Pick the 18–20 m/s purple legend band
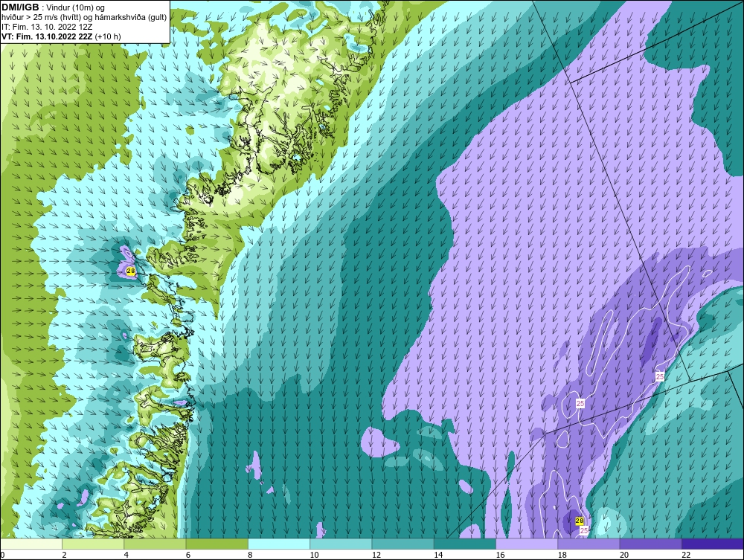The image size is (744, 560). coord(589,544)
